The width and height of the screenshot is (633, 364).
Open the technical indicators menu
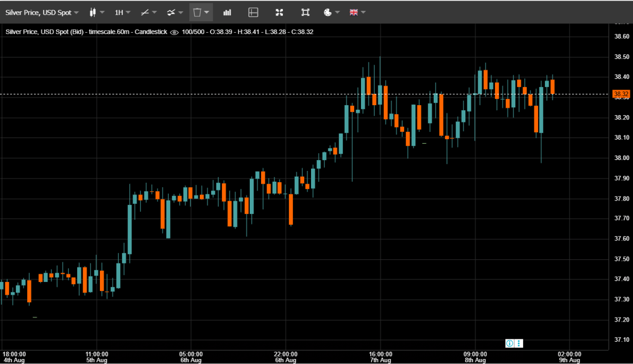tap(175, 12)
